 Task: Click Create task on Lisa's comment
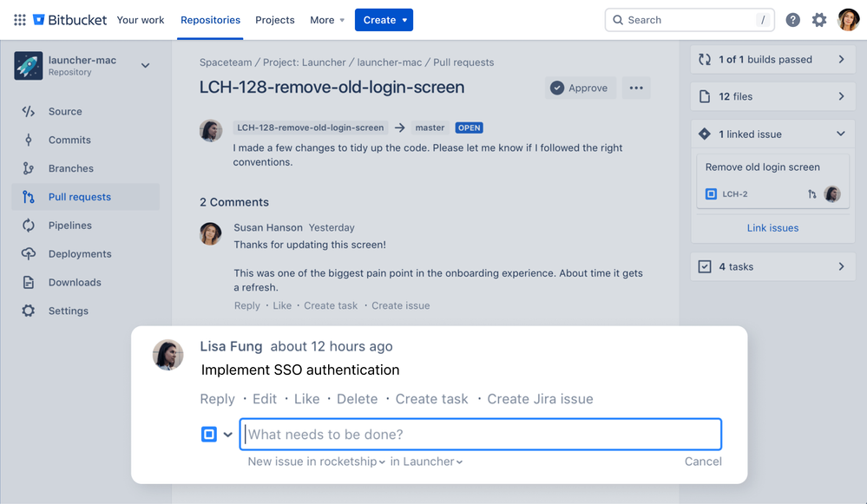(x=431, y=399)
